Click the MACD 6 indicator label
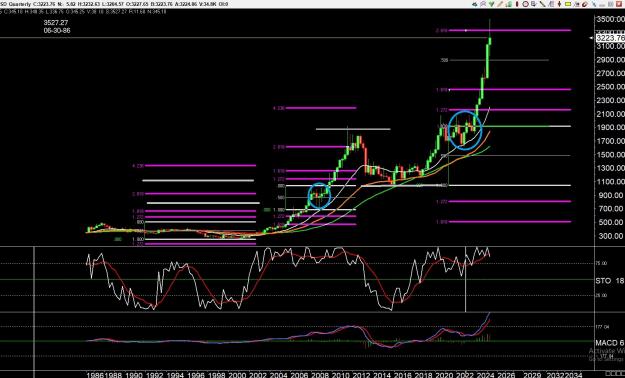The image size is (625, 378). (x=610, y=343)
